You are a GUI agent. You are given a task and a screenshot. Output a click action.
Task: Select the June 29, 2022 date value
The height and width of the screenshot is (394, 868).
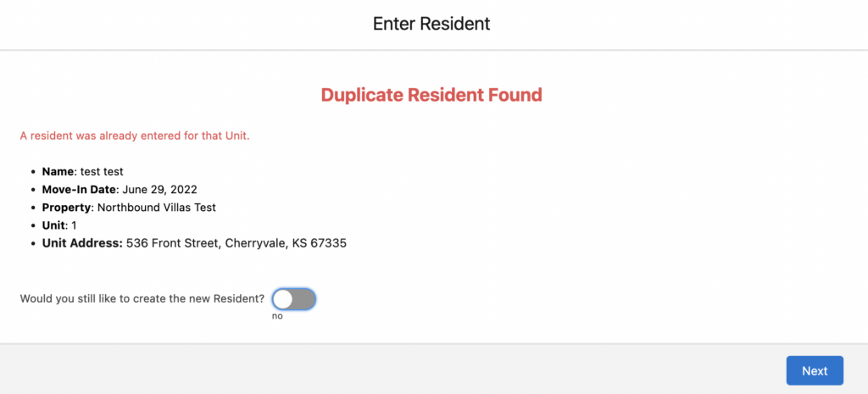point(160,190)
